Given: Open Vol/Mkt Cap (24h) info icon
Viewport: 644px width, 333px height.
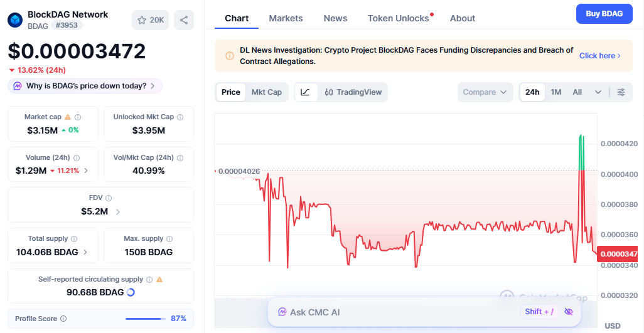Looking at the screenshot, I should click(180, 158).
